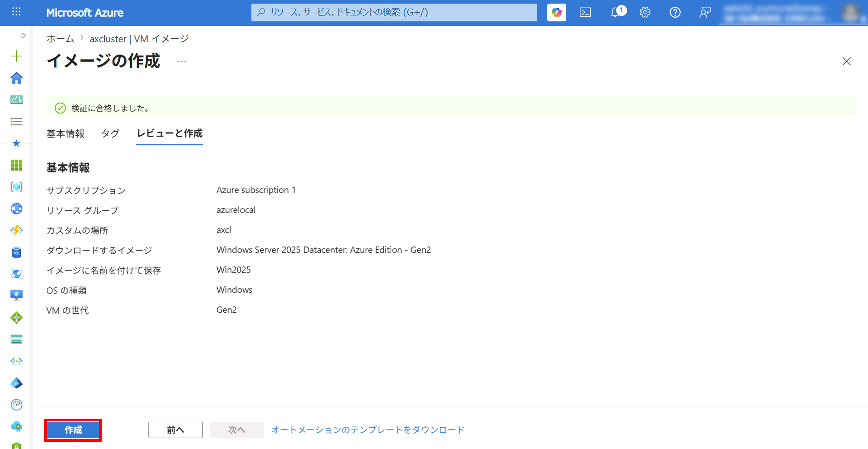The image size is (868, 449).
Task: Click the 前へ button
Action: [x=176, y=430]
